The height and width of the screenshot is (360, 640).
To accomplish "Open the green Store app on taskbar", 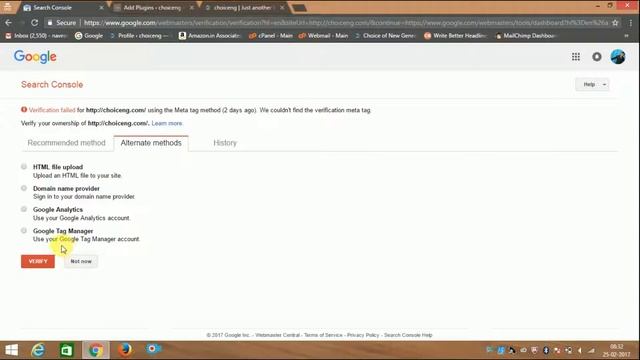I will coord(67,350).
